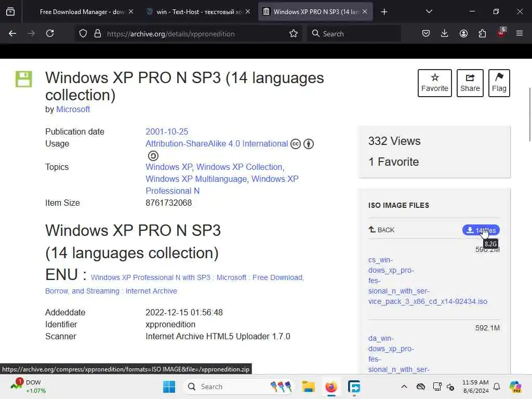This screenshot has width=532, height=399.
Task: Click the Firefox taskbar icon
Action: [331, 387]
